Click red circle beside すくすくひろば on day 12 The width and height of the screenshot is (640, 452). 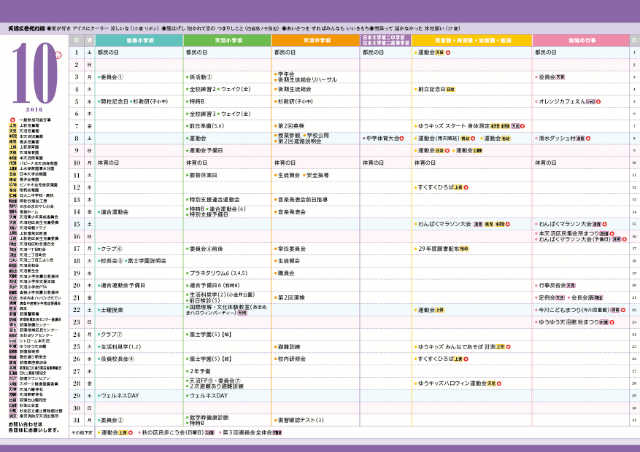pos(466,187)
